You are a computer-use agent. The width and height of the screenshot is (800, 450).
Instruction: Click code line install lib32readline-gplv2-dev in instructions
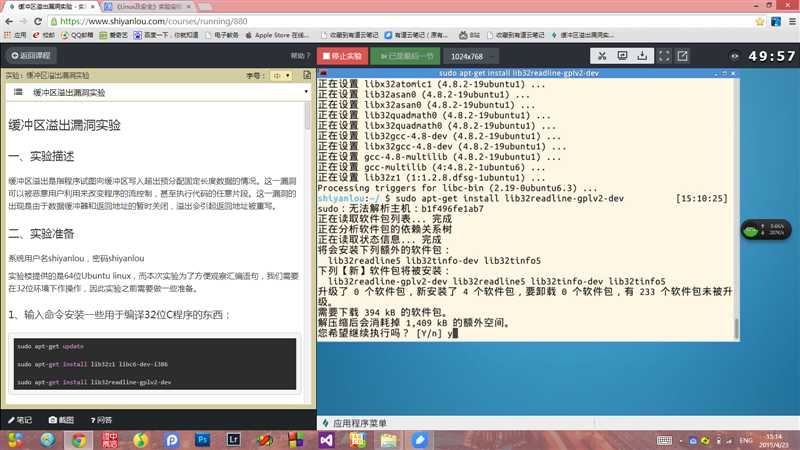click(x=94, y=382)
